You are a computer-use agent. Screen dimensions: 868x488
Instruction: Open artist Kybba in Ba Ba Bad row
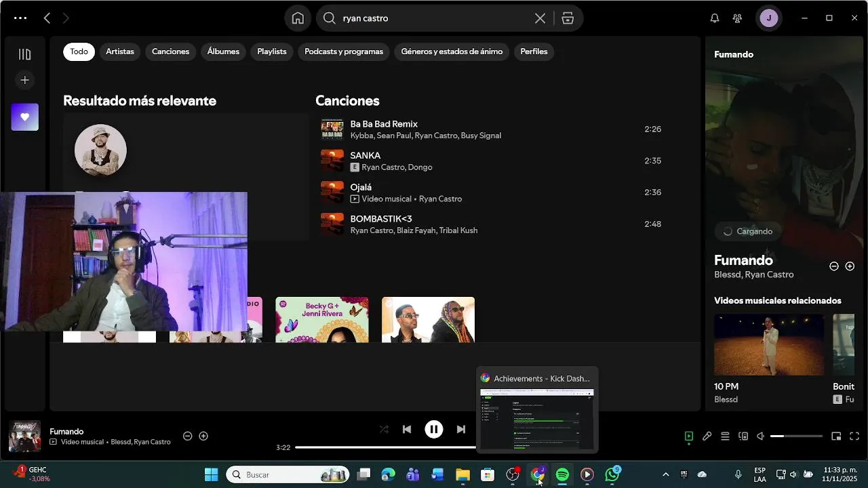click(361, 136)
